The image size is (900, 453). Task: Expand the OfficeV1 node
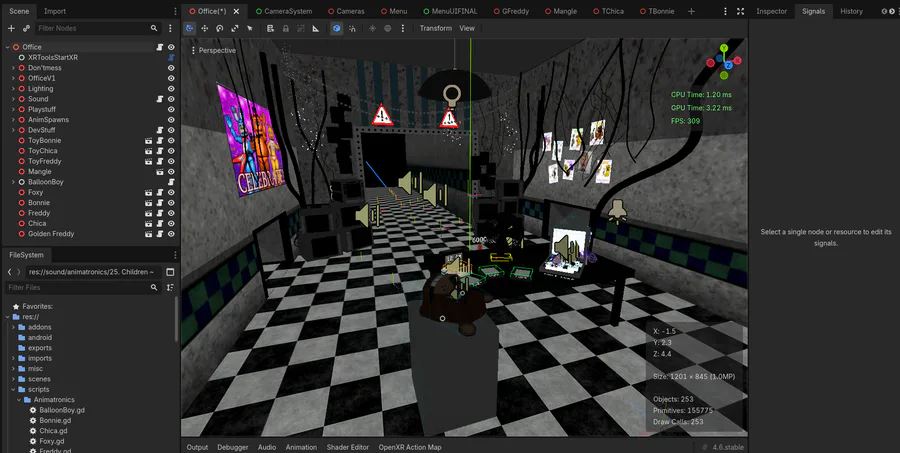(x=13, y=78)
